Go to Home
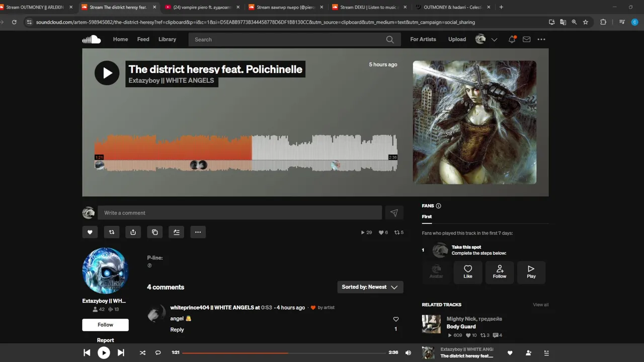The width and height of the screenshot is (644, 362). [x=120, y=39]
